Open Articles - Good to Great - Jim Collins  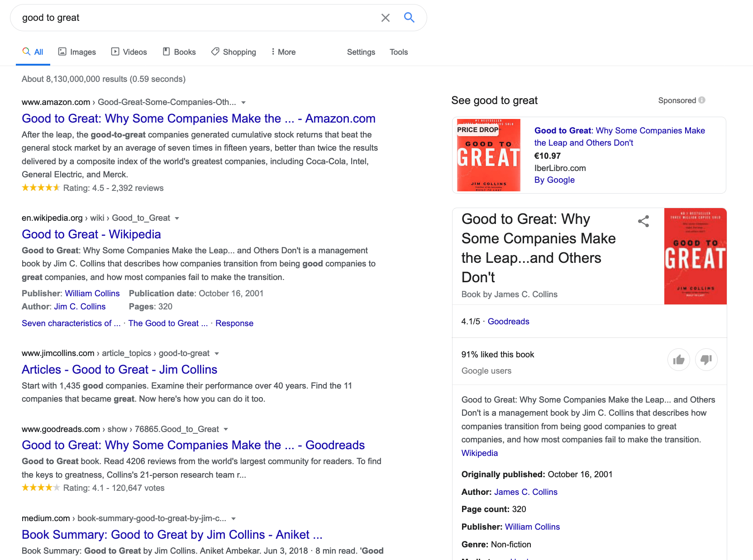point(119,370)
